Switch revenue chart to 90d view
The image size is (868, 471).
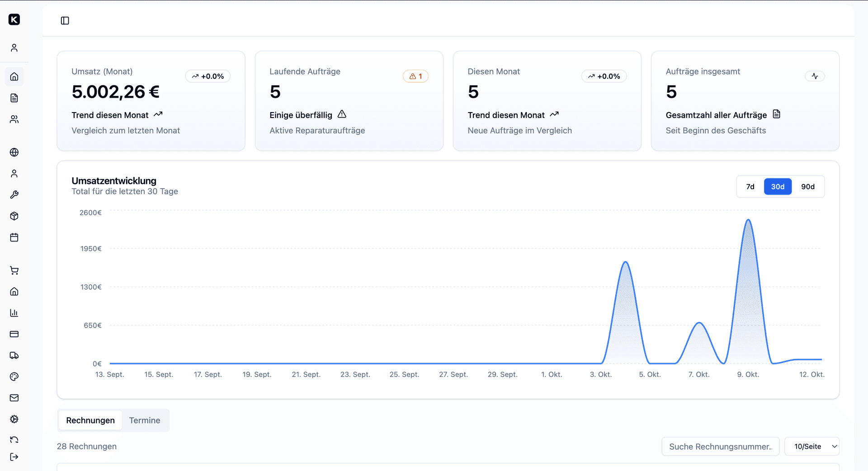pyautogui.click(x=808, y=186)
